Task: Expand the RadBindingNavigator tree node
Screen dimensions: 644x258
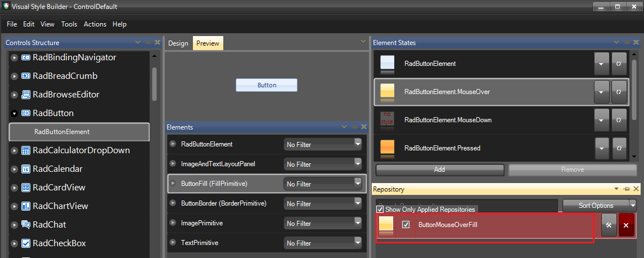Action: tap(15, 57)
